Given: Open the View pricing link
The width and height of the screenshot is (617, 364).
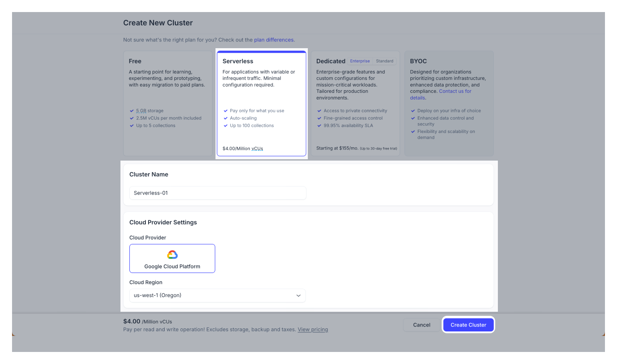Looking at the screenshot, I should [313, 330].
